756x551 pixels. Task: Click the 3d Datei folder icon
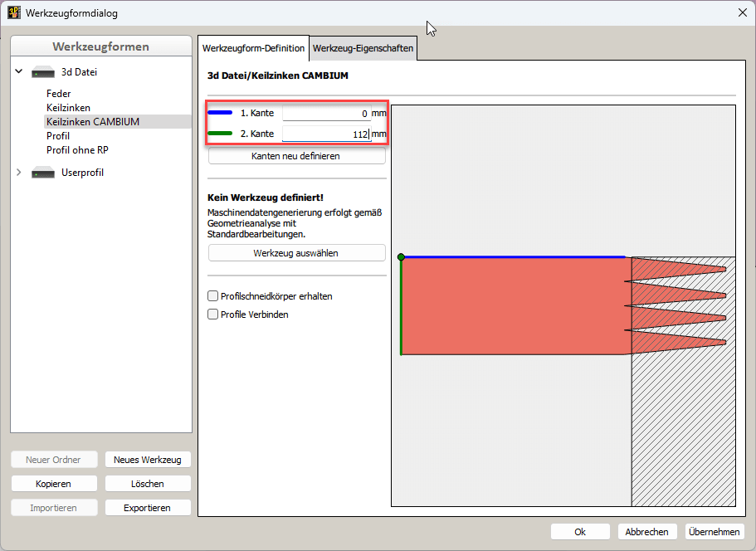pos(43,73)
